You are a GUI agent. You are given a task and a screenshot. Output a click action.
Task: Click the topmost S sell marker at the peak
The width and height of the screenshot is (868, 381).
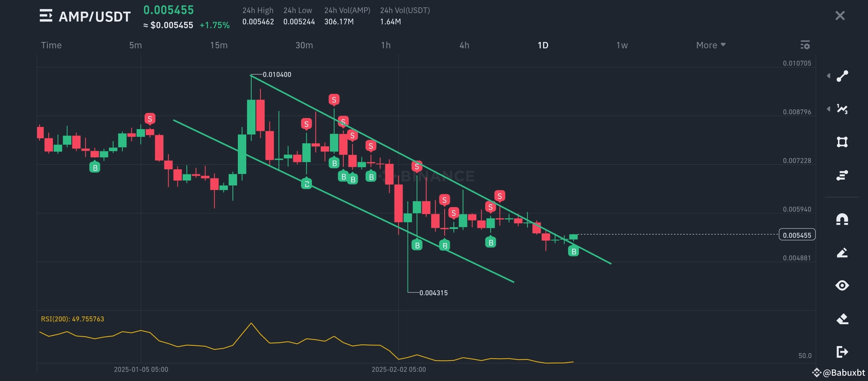click(x=334, y=100)
